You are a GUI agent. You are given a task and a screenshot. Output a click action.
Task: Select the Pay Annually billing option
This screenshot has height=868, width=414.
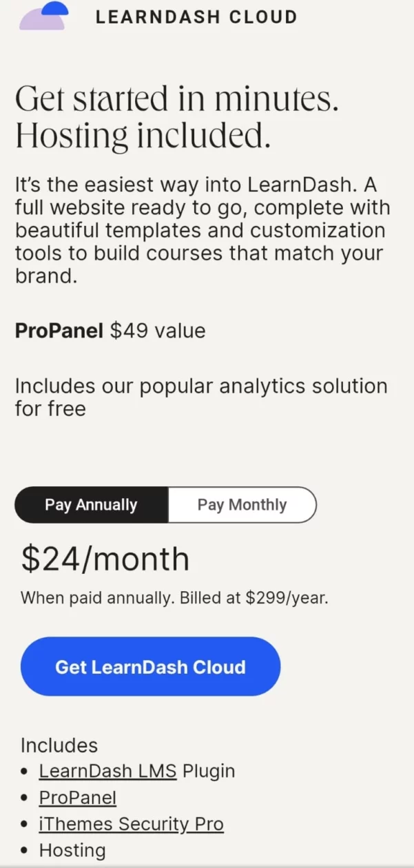click(91, 505)
